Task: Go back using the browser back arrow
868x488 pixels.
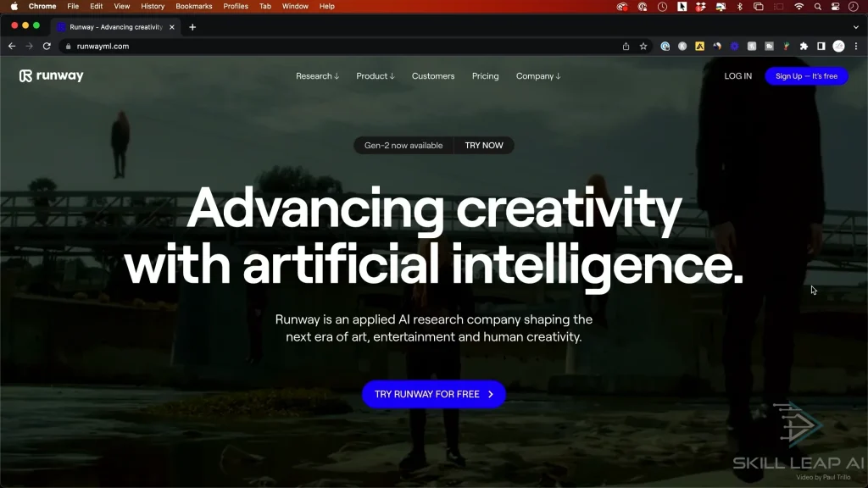Action: click(12, 47)
